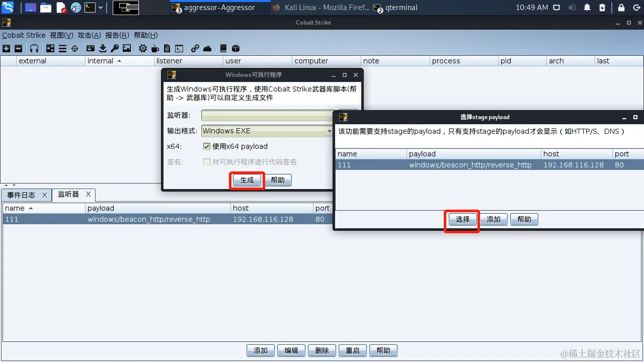The height and width of the screenshot is (362, 644).
Task: Close the 事件日志 tab with its X
Action: tap(44, 195)
